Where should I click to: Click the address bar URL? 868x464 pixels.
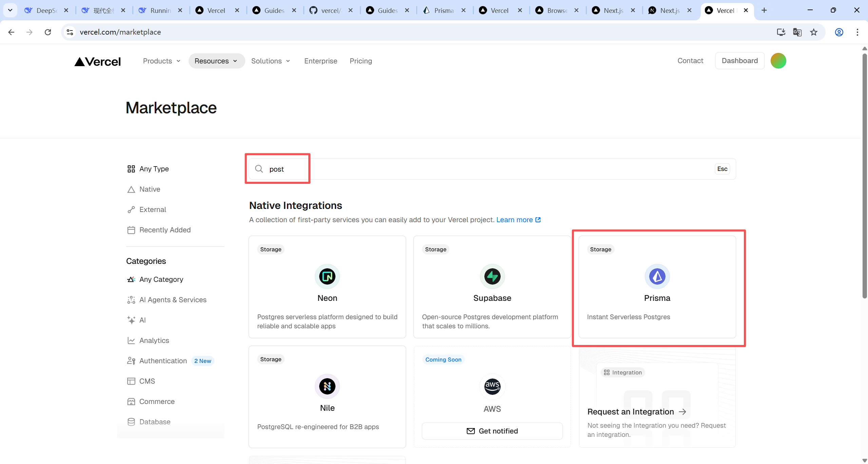click(x=120, y=32)
